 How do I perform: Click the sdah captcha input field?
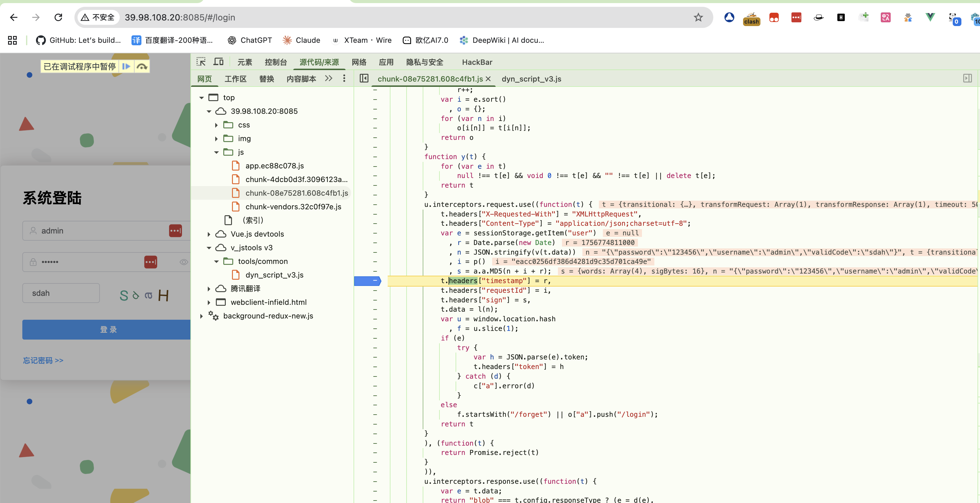[x=61, y=293]
